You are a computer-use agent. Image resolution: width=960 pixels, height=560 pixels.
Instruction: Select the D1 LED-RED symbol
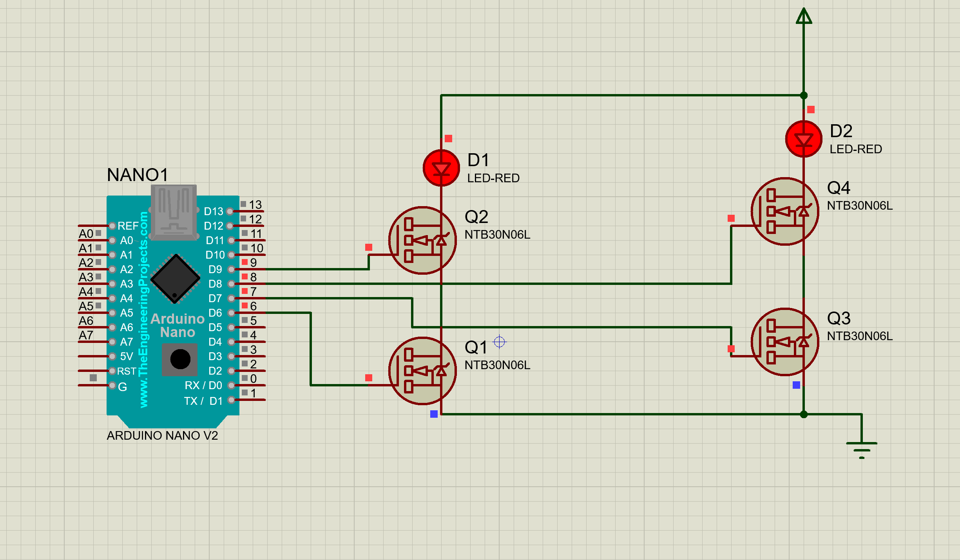pos(441,167)
